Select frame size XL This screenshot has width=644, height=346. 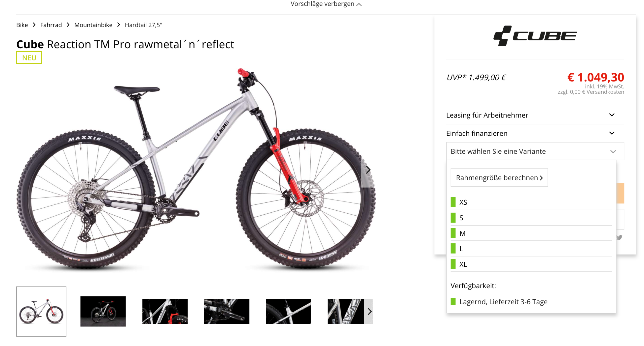pos(531,264)
